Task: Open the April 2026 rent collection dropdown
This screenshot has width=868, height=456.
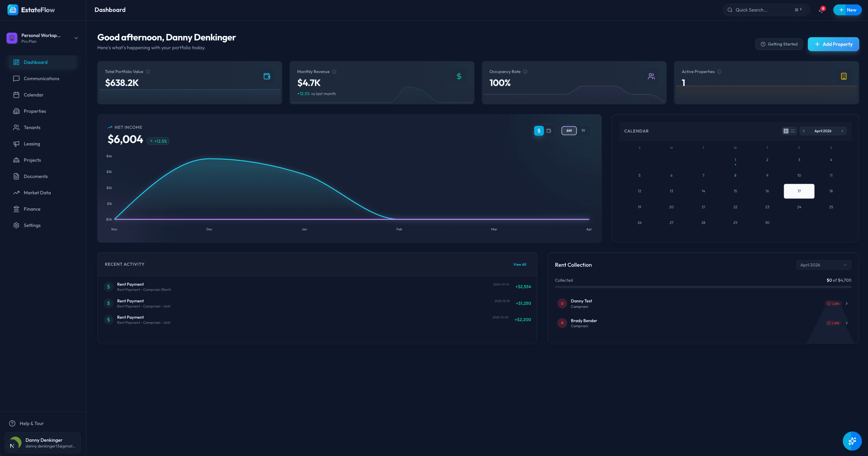Action: point(823,265)
